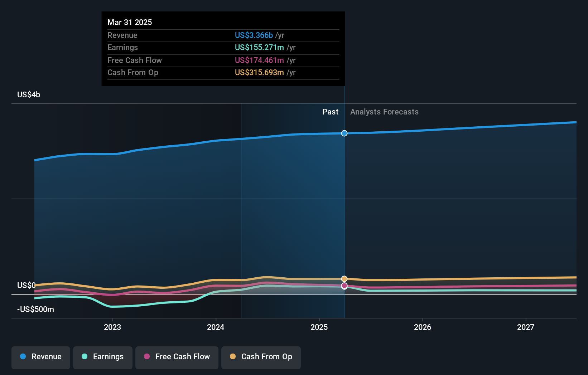Click the Cash From Op label in tooltip

133,72
